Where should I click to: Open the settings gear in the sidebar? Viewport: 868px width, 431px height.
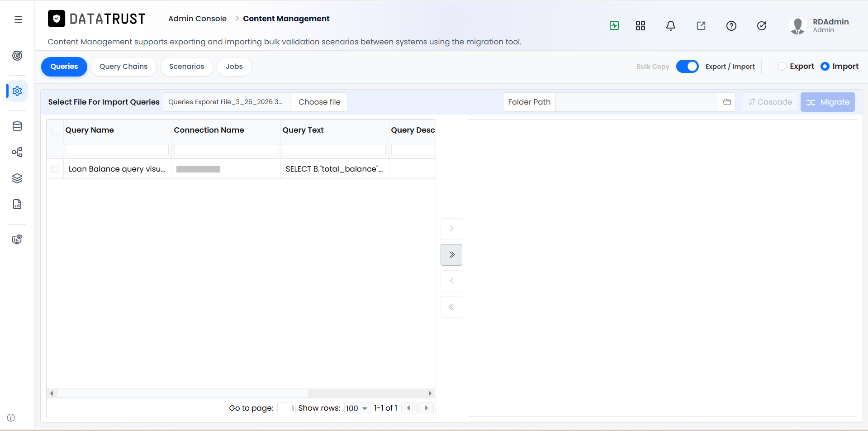click(x=17, y=91)
